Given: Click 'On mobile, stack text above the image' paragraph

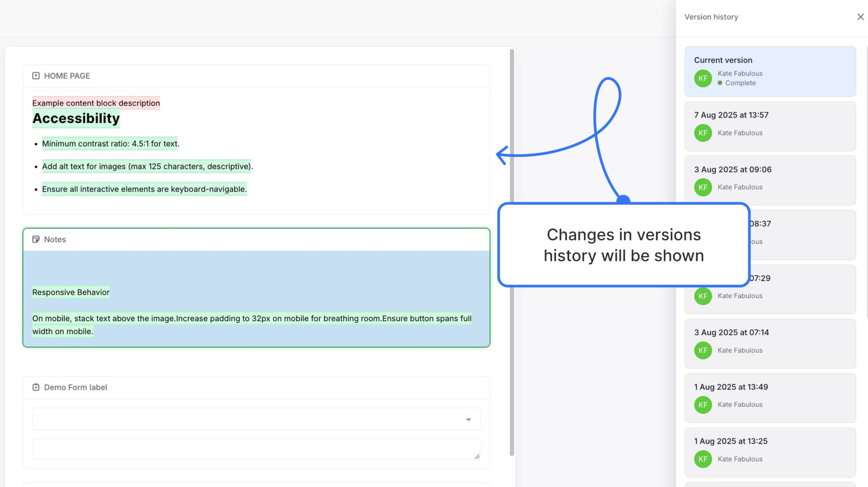Looking at the screenshot, I should click(x=252, y=325).
